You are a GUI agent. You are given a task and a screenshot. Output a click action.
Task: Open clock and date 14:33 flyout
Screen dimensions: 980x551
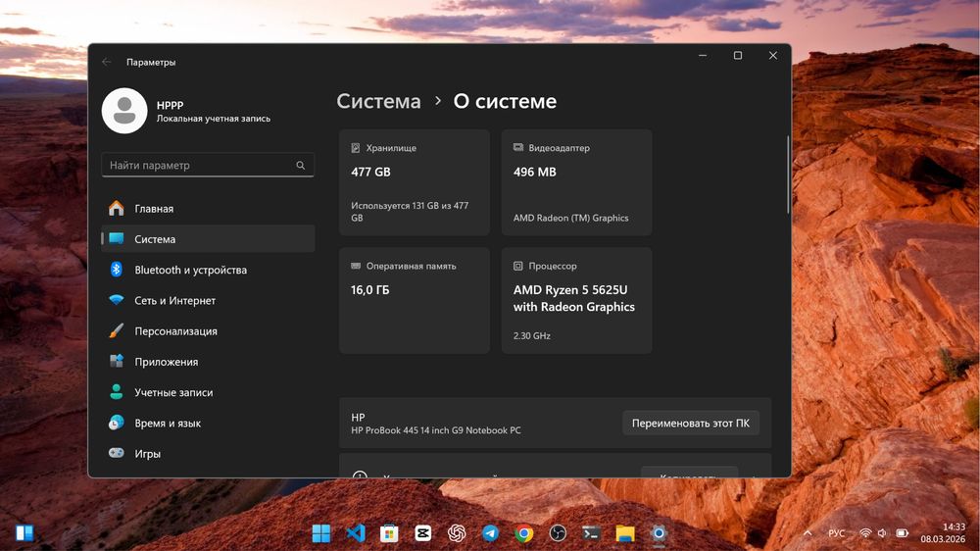click(943, 533)
